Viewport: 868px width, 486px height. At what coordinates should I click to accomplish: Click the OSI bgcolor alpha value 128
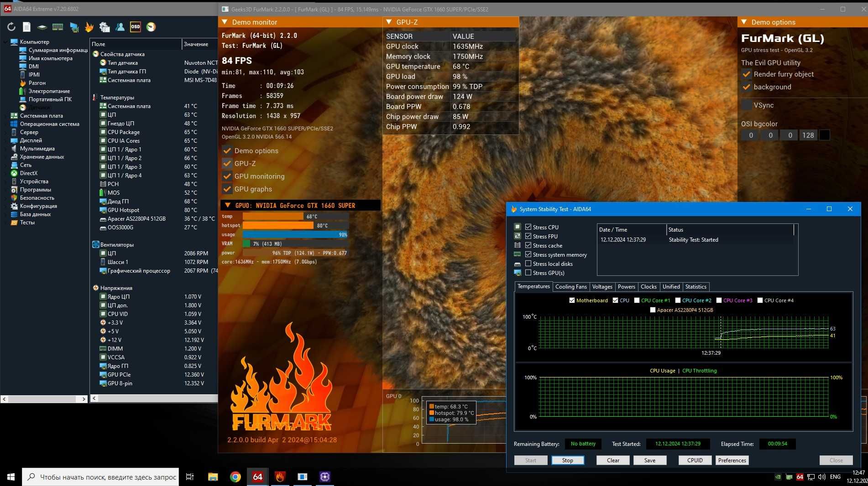[808, 135]
